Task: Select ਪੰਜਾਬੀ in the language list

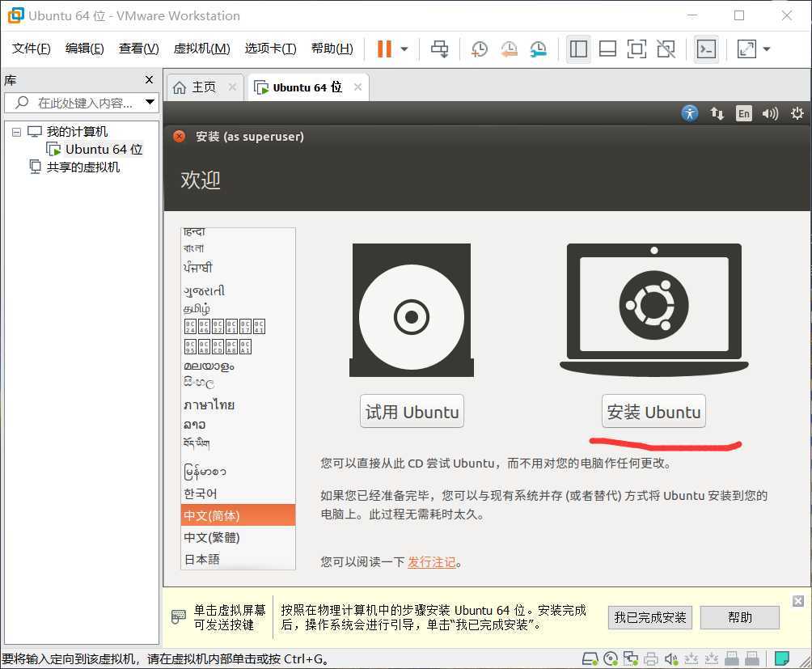Action: 239,268
